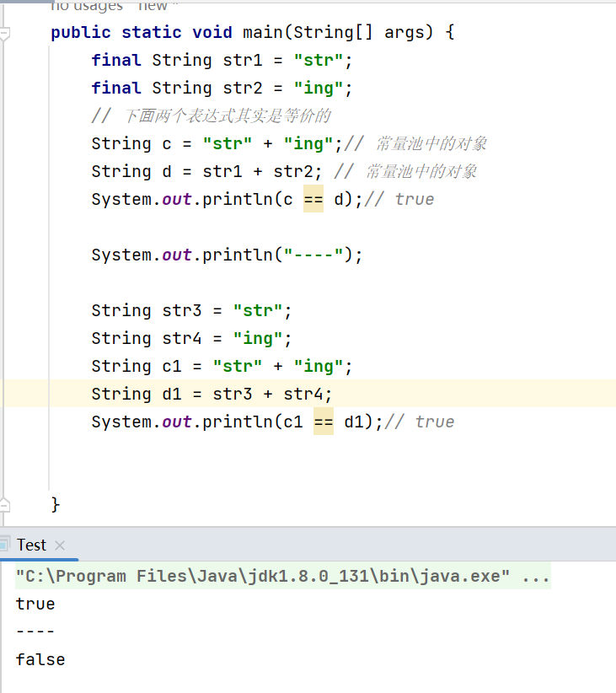Screen dimensions: 616x693
Task: Click the highlighted == in println(c == d)
Action: pyautogui.click(x=313, y=199)
